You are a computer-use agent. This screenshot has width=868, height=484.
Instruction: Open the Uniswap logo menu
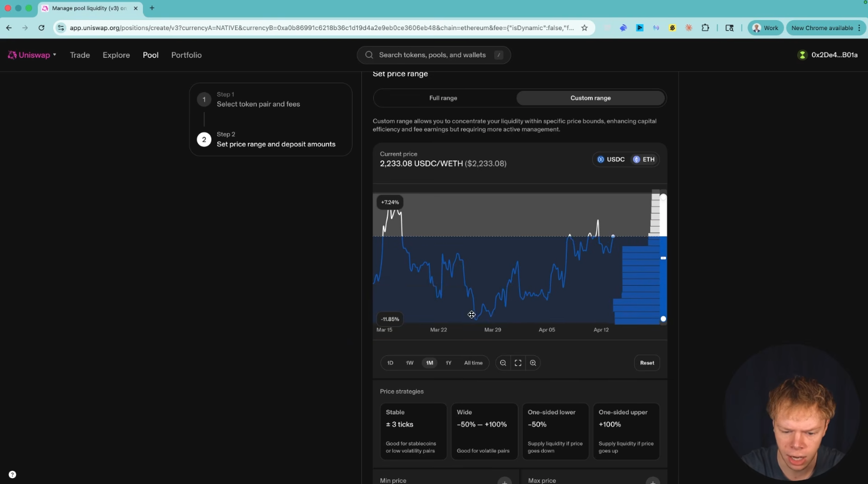[x=32, y=55]
